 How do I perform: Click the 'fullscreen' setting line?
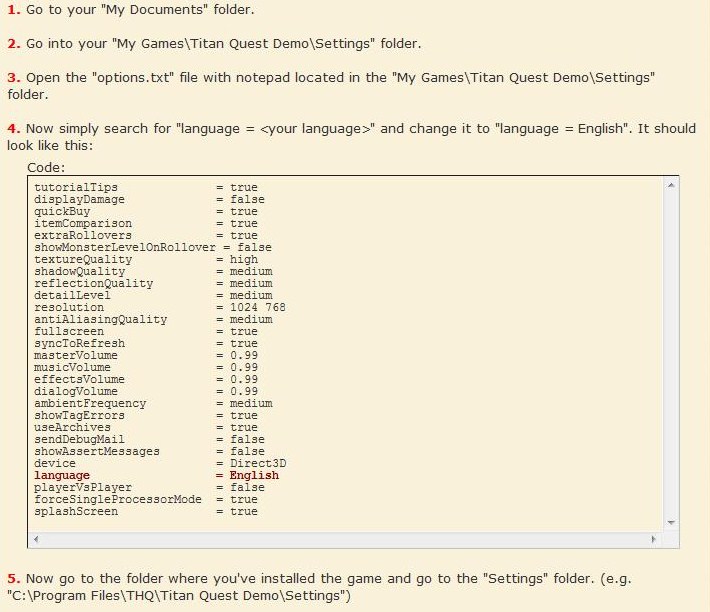(146, 331)
